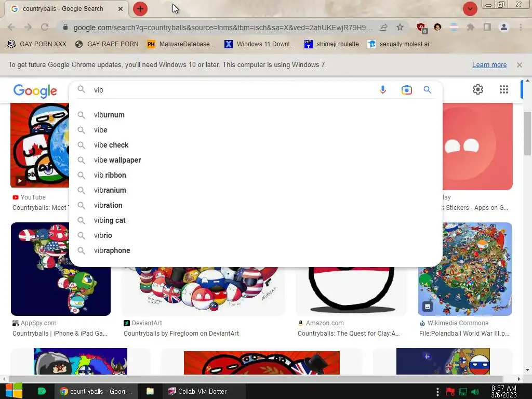Click the horizontal scrollbar at the bottom
Image resolution: width=532 pixels, height=399 pixels.
[256, 379]
